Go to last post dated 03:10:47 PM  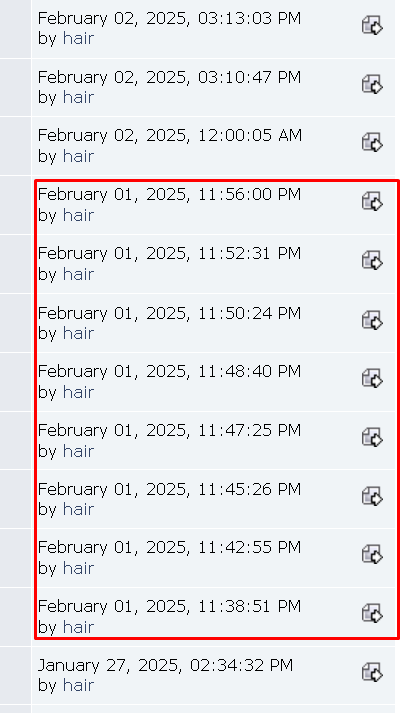[372, 85]
